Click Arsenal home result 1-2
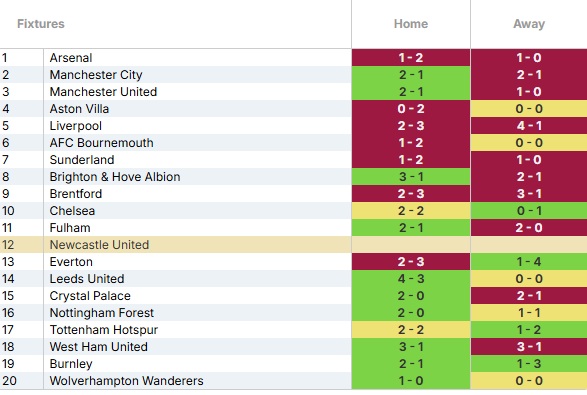Screen dimensions: 587x395 (x=411, y=58)
